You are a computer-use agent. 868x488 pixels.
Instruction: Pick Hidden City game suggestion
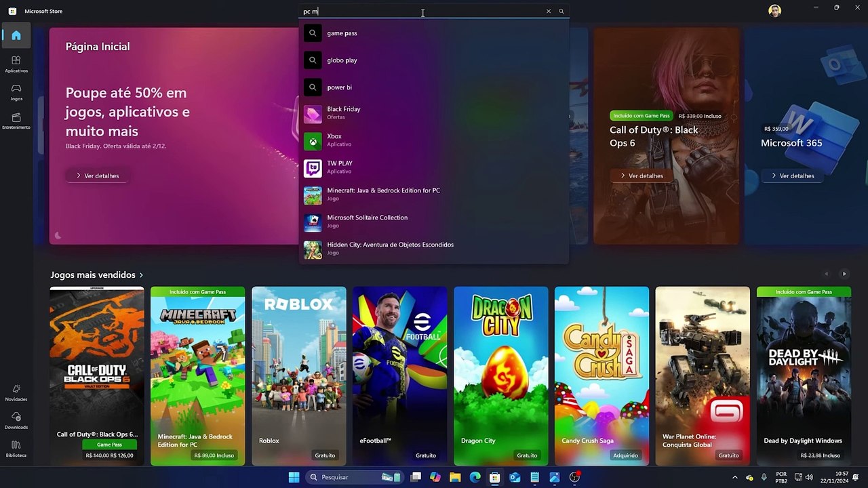434,249
